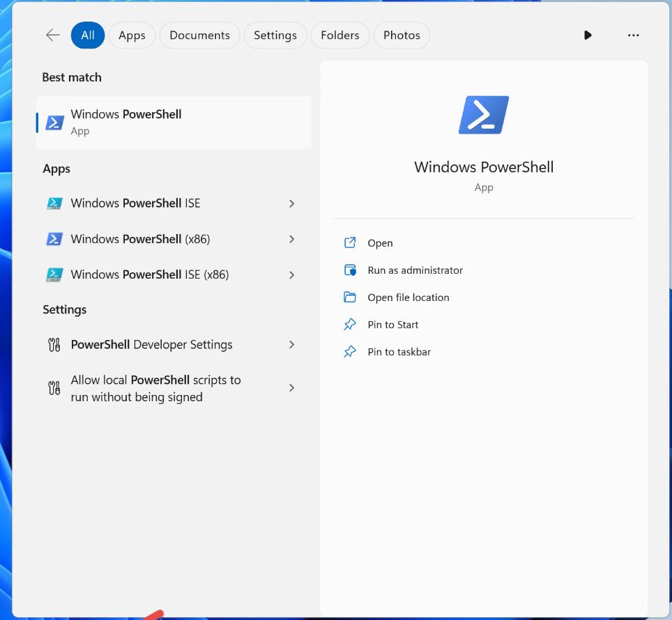Viewport: 672px width, 620px height.
Task: Click the Windows PowerShell ISE app icon
Action: point(54,203)
